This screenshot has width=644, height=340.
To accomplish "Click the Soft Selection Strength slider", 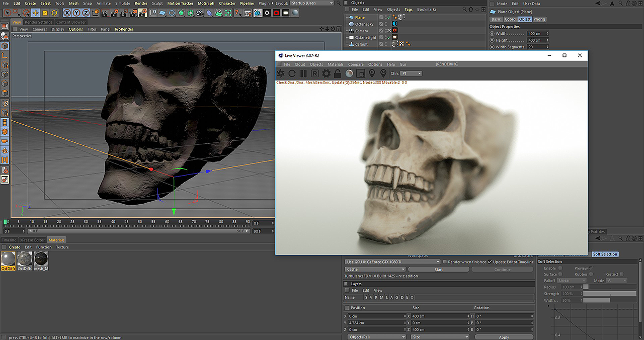I will pyautogui.click(x=609, y=294).
